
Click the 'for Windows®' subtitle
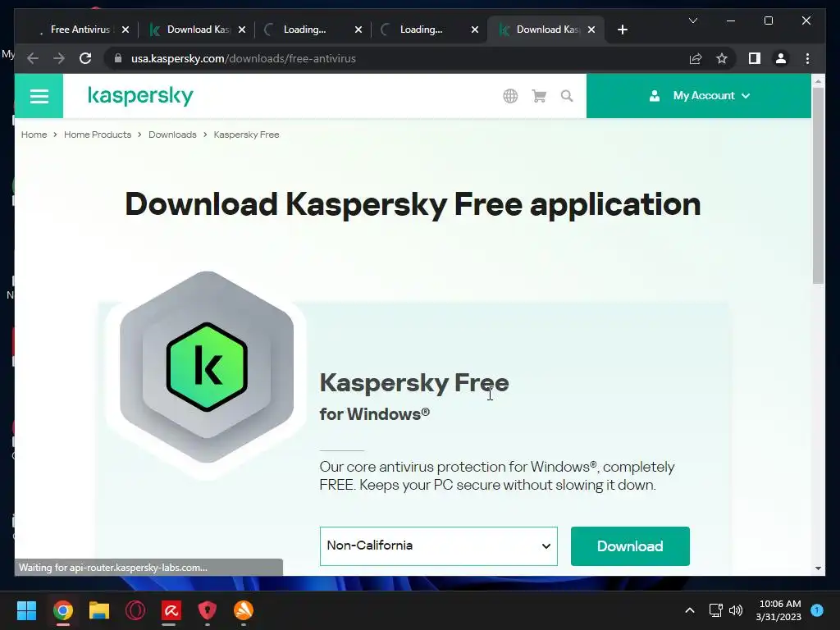(x=374, y=414)
